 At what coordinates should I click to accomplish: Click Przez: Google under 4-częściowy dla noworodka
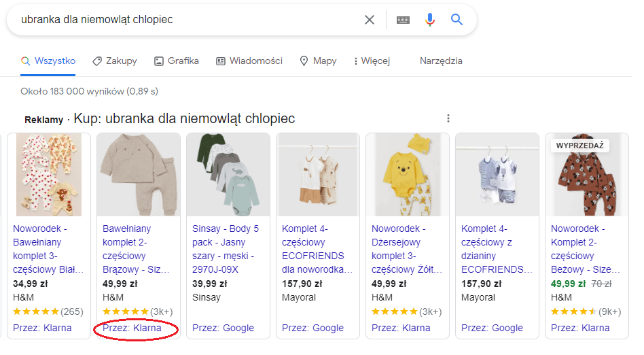point(312,328)
